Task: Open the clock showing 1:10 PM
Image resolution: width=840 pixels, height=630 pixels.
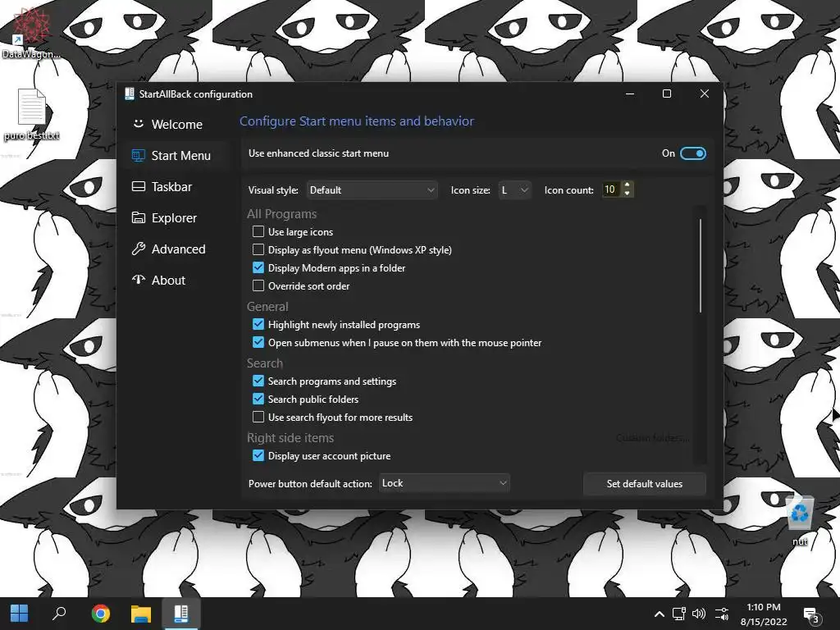Action: click(764, 614)
